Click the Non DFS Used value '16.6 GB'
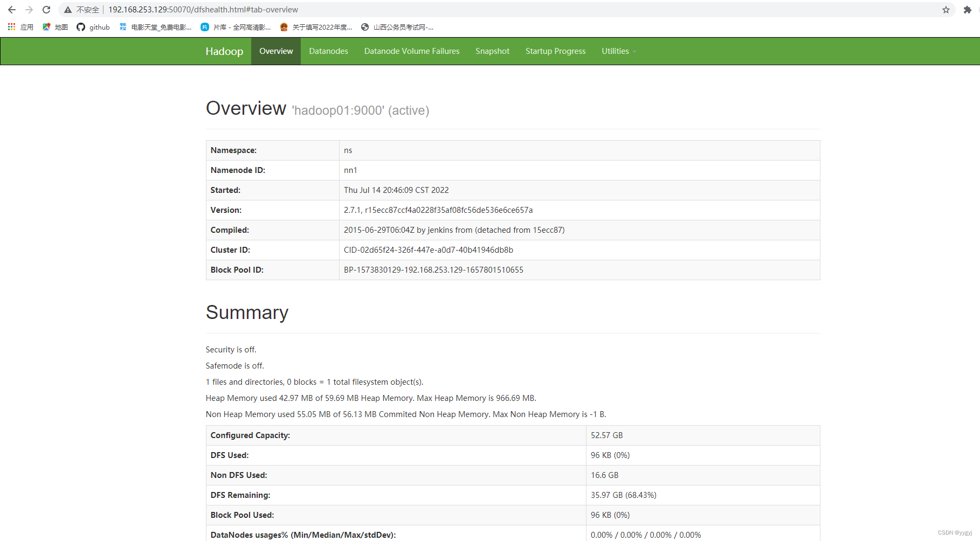The image size is (980, 541). pyautogui.click(x=604, y=475)
